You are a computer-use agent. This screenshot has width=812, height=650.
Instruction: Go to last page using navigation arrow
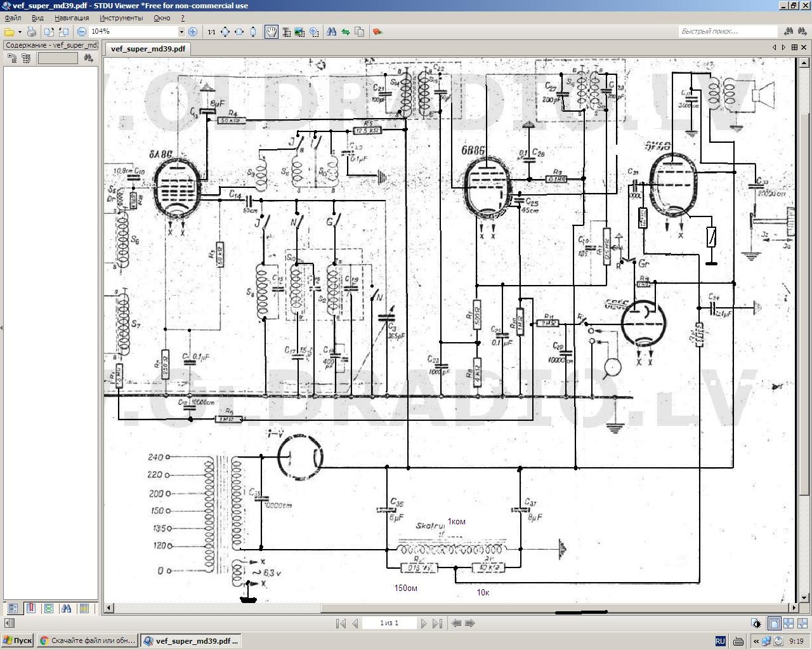(437, 623)
